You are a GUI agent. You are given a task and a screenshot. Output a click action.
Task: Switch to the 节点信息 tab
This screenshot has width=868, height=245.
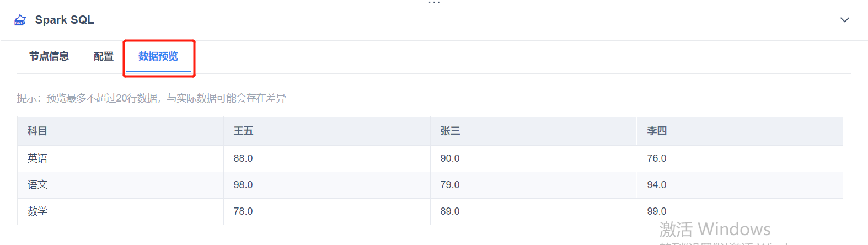point(49,56)
